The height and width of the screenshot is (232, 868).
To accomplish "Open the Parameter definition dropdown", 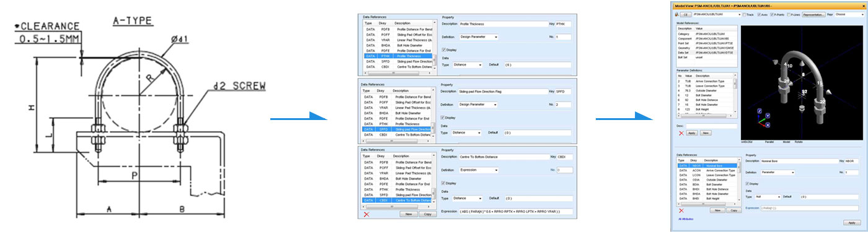I will [x=777, y=173].
